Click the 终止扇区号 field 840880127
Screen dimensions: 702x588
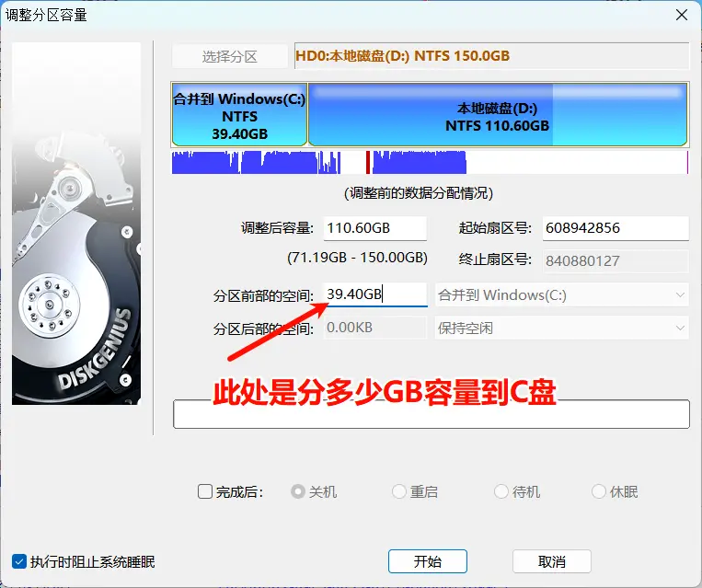(x=616, y=260)
